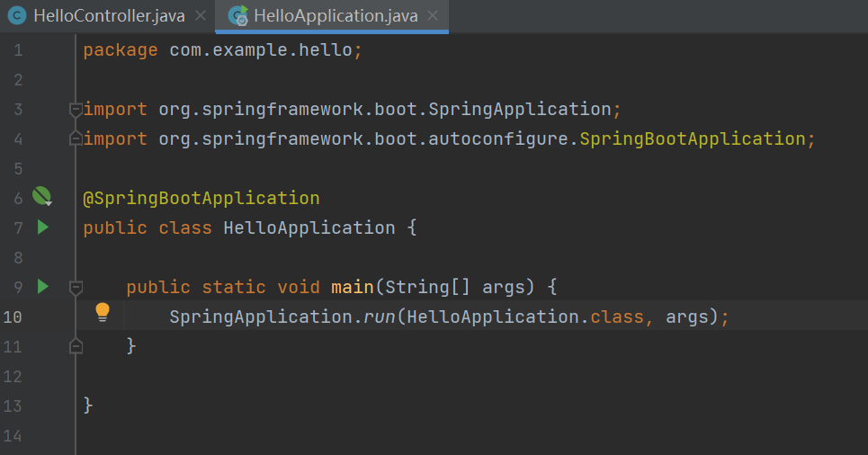
Task: Click line number 10 in the gutter
Action: 13,317
